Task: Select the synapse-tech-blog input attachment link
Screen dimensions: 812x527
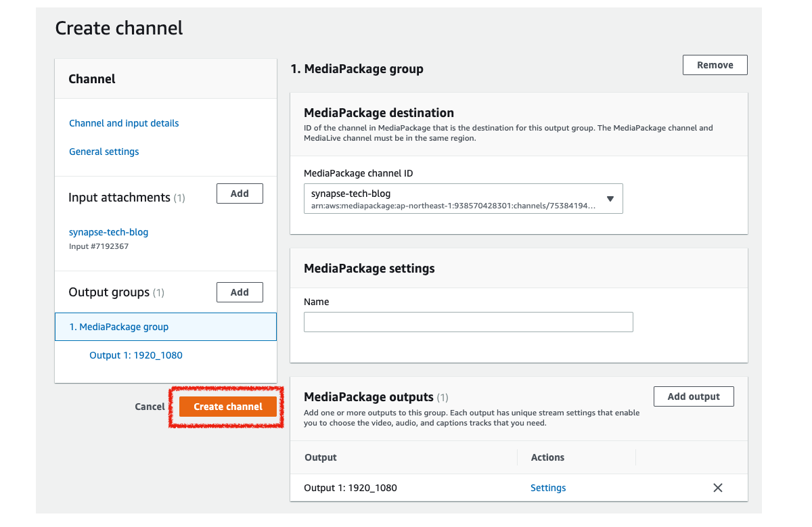Action: pos(108,232)
